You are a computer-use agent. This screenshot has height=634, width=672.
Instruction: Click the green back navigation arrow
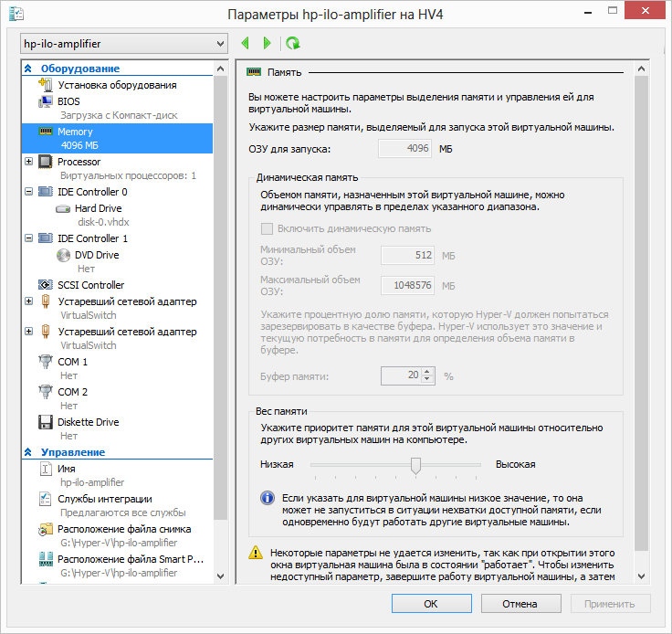pyautogui.click(x=245, y=43)
